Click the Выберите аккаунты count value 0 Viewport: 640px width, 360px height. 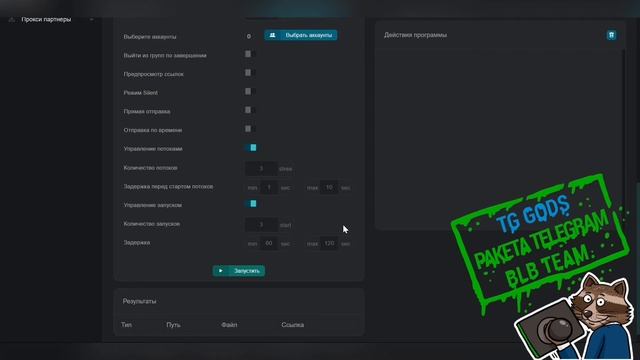coord(249,36)
